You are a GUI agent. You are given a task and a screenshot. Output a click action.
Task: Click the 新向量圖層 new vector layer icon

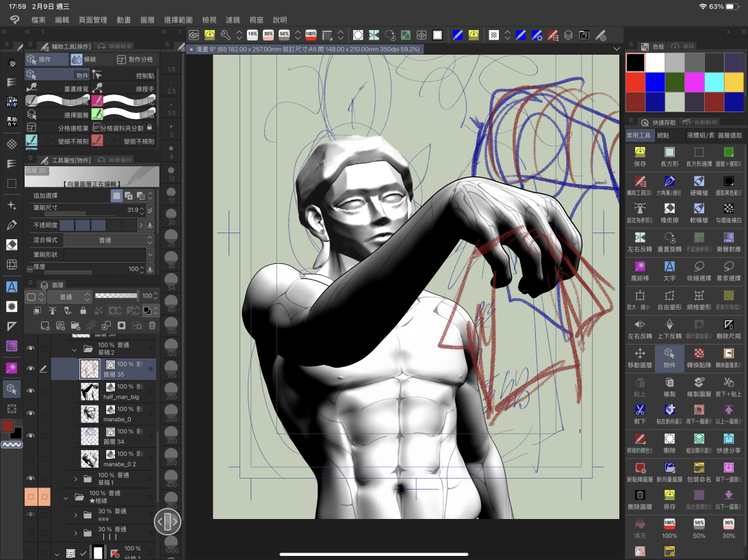(x=669, y=468)
